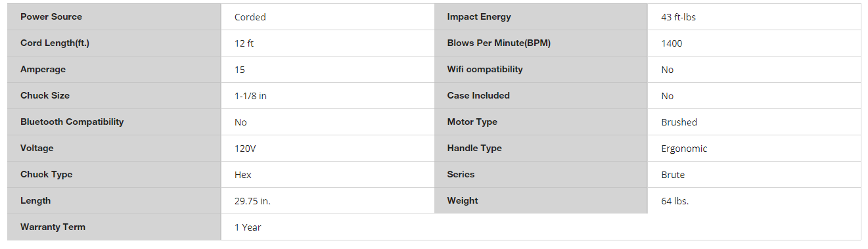Click the Warranty Term label

pos(53,227)
